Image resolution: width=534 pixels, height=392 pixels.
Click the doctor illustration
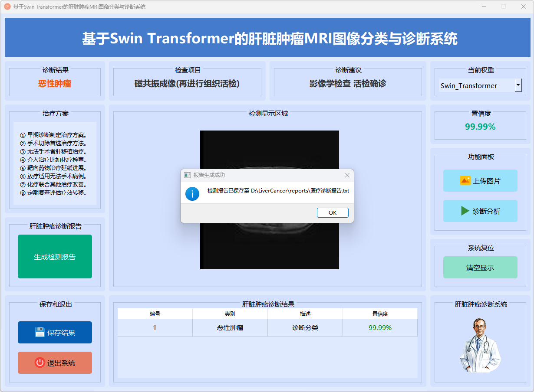tap(480, 345)
